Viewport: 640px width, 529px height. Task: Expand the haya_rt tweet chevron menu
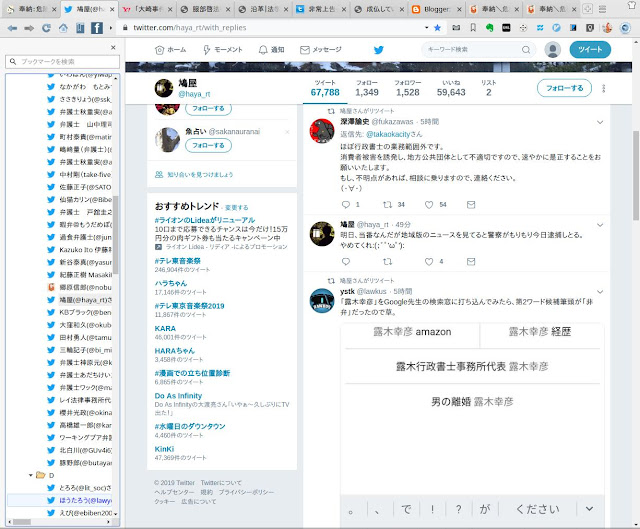600,225
